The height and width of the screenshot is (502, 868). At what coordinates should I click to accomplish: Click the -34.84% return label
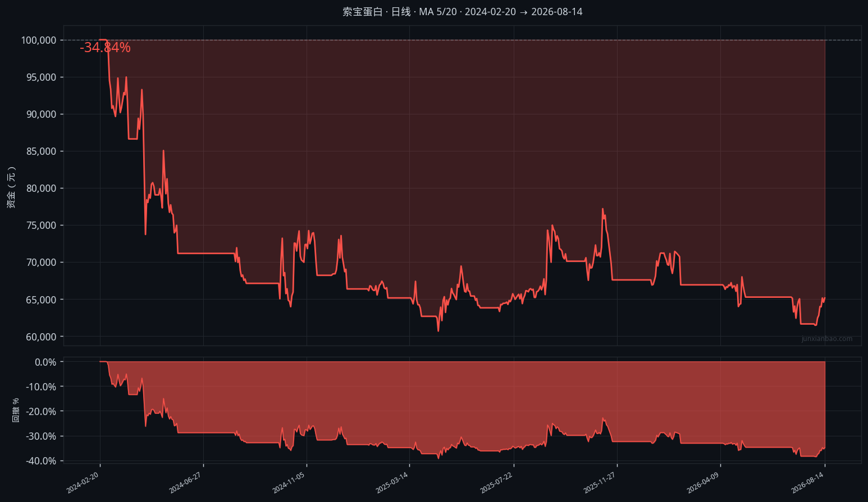[105, 48]
